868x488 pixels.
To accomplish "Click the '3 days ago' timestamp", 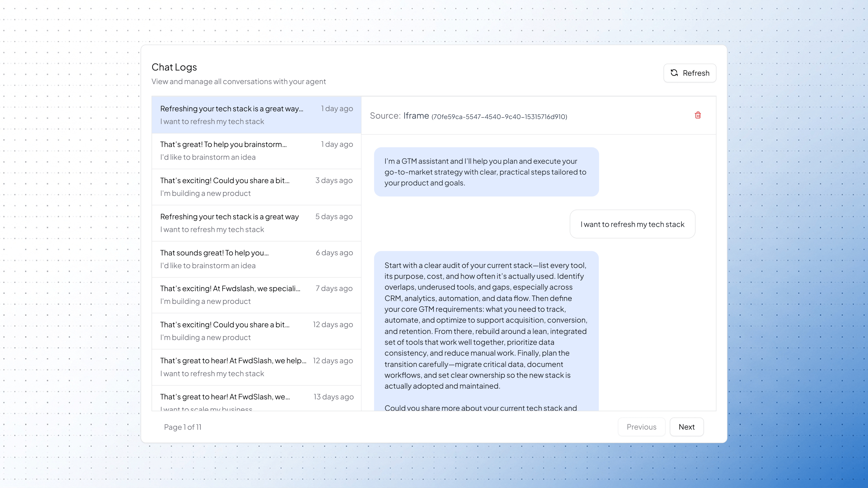I will 334,180.
